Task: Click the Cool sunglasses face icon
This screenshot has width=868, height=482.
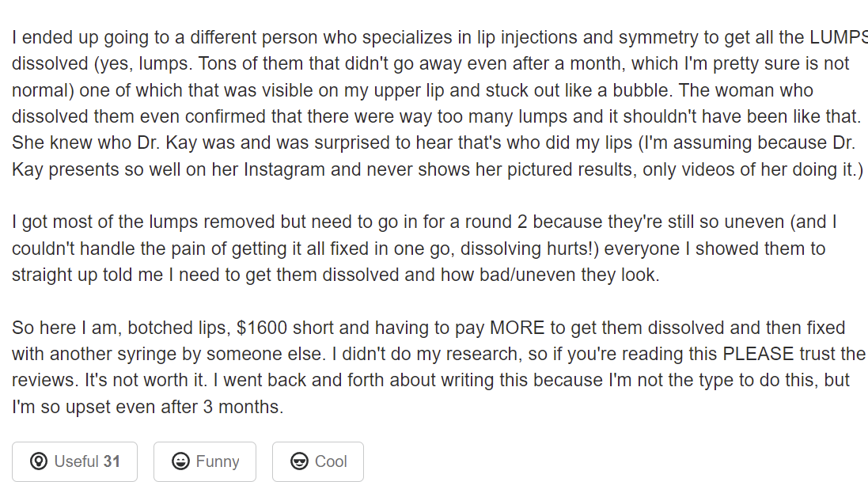Action: coord(299,461)
